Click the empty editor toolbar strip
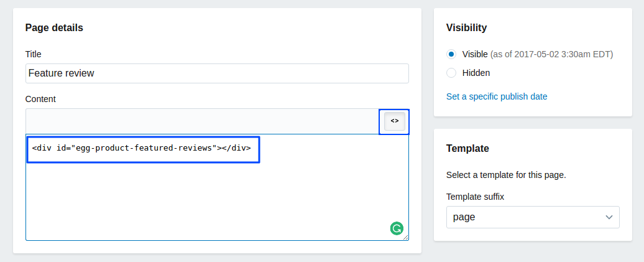The image size is (644, 262). [x=202, y=121]
